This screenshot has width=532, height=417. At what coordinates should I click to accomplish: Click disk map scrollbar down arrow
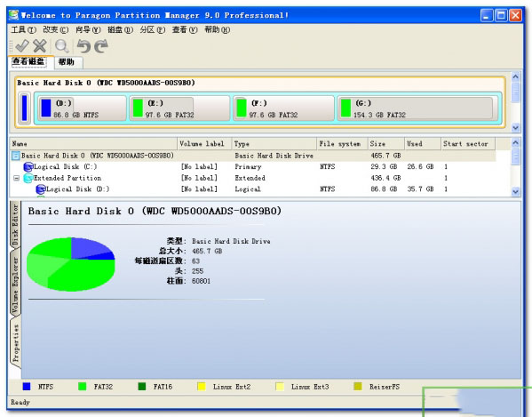click(515, 128)
